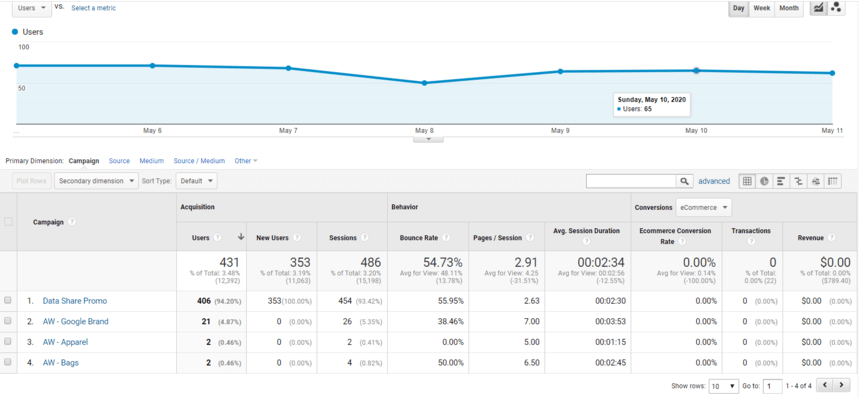The image size is (859, 398).
Task: Sort table by Revenue column header
Action: click(812, 238)
